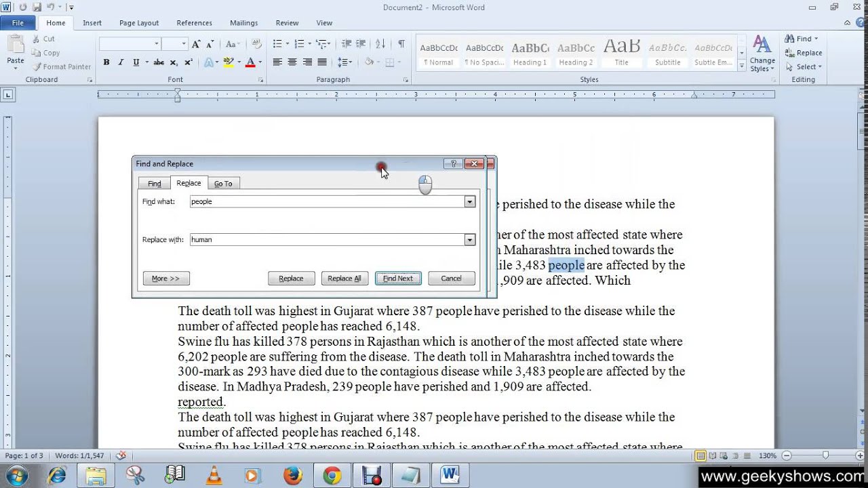Open the font size dropdown
The width and height of the screenshot is (868, 488).
(x=184, y=44)
